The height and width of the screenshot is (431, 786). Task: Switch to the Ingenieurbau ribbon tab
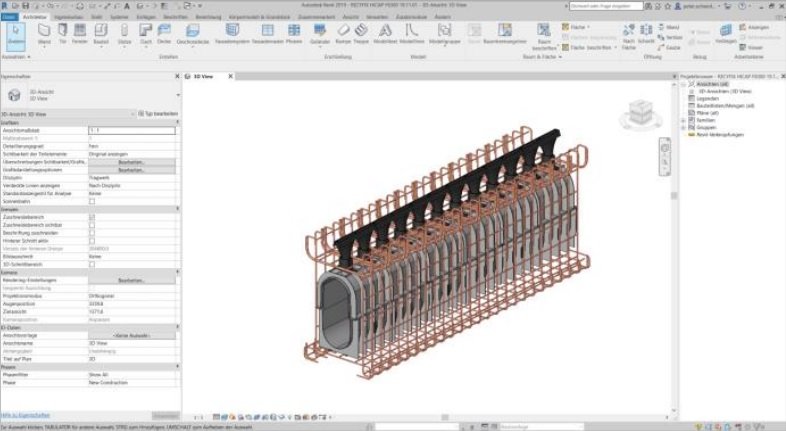[69, 17]
